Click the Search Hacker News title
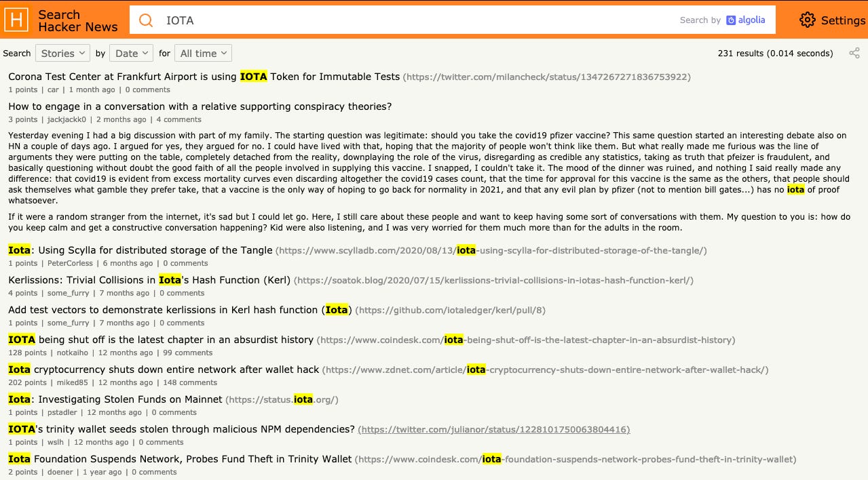Viewport: 868px width, 480px height. 77,20
